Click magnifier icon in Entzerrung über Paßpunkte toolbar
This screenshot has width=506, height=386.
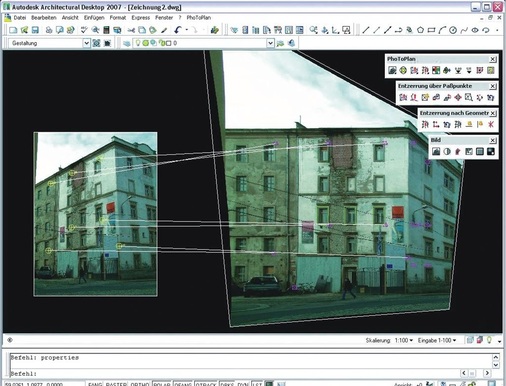click(469, 97)
